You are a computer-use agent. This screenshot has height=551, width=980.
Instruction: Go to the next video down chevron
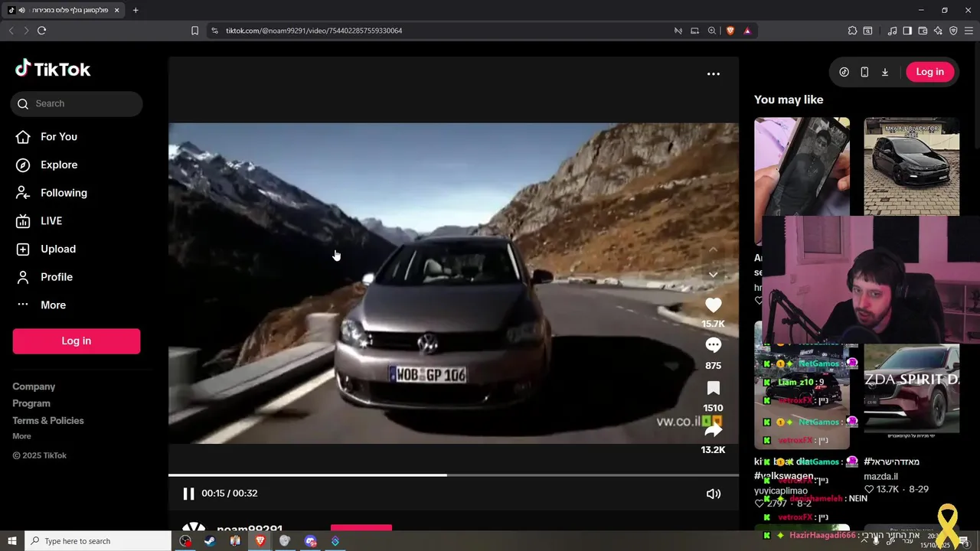click(x=713, y=275)
